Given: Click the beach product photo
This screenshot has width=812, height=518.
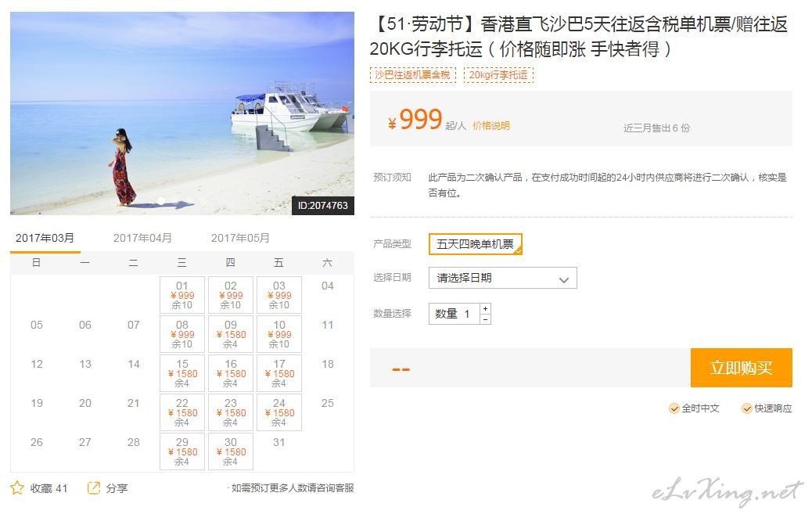Looking at the screenshot, I should [x=182, y=113].
